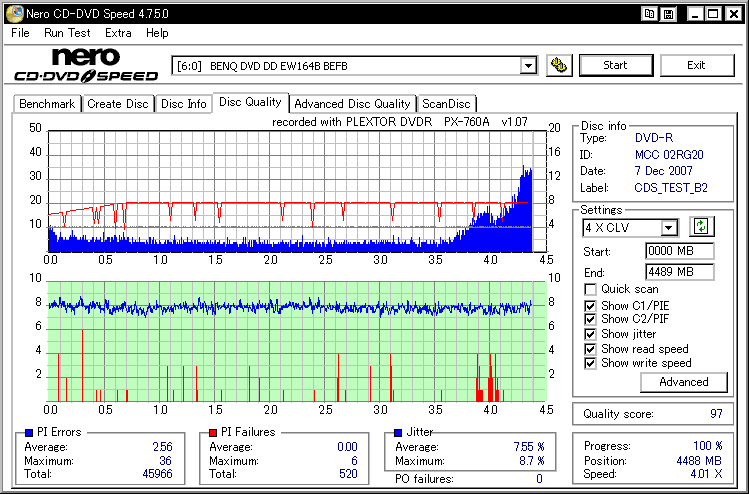The height and width of the screenshot is (494, 749).
Task: Open drive options via the yellow gears icon
Action: point(559,65)
